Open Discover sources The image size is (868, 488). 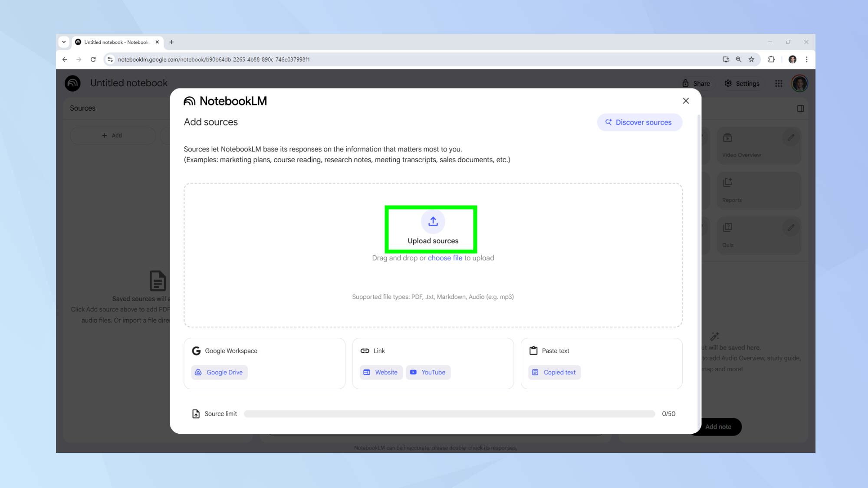639,122
